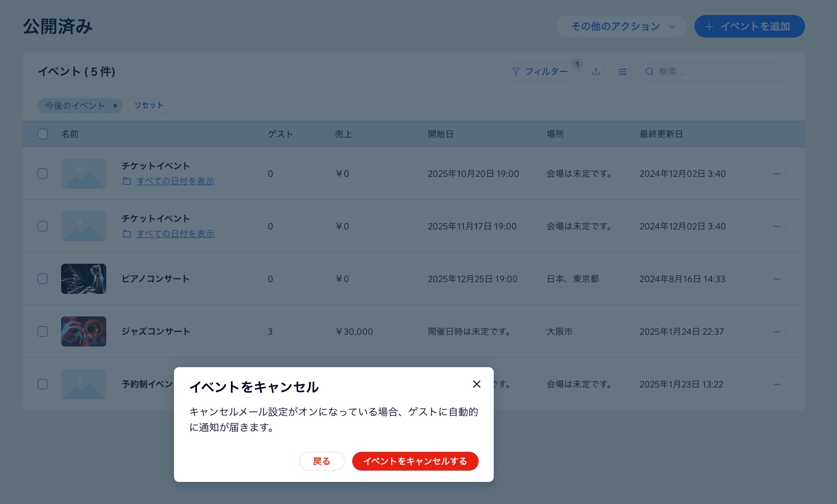Image resolution: width=837 pixels, height=504 pixels.
Task: Toggle the select-all checkbox in header
Action: click(42, 134)
